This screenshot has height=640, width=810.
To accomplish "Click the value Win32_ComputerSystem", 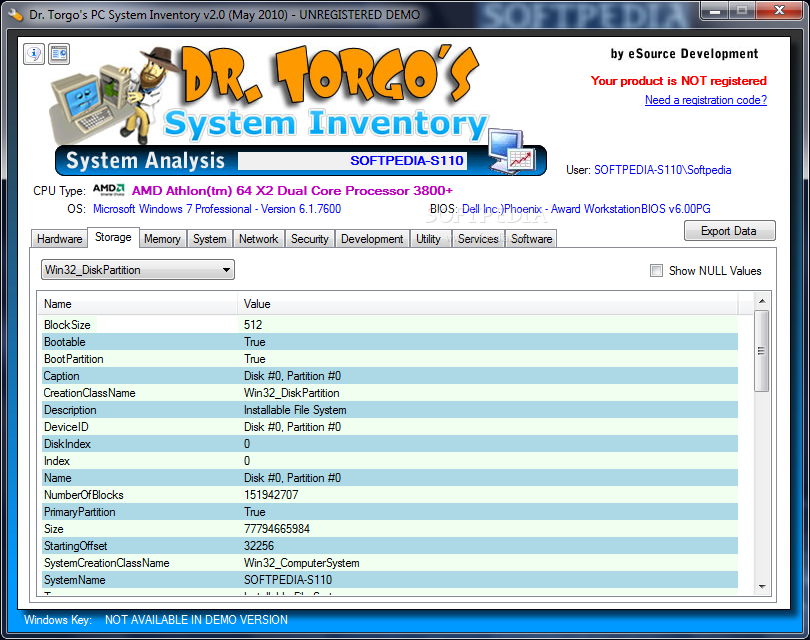I will 302,563.
